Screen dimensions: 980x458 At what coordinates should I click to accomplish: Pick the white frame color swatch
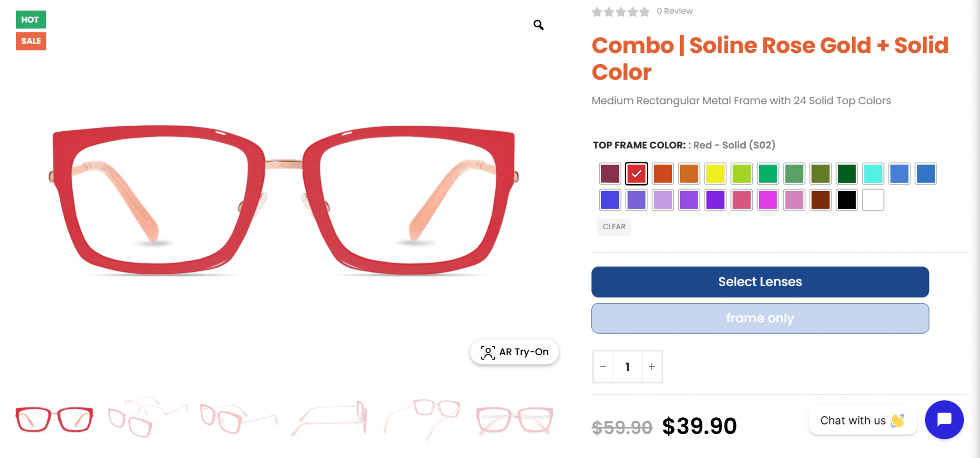click(873, 200)
